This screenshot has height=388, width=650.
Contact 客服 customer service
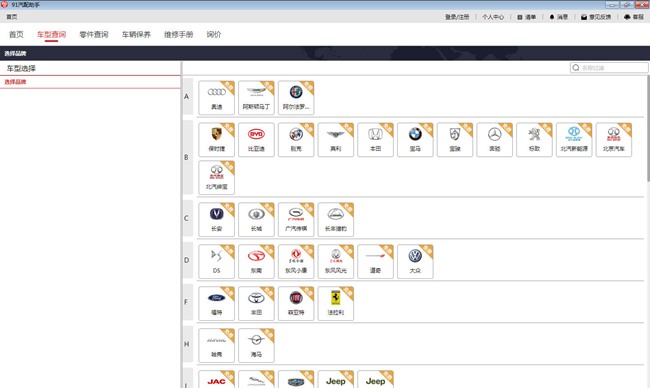(x=634, y=17)
